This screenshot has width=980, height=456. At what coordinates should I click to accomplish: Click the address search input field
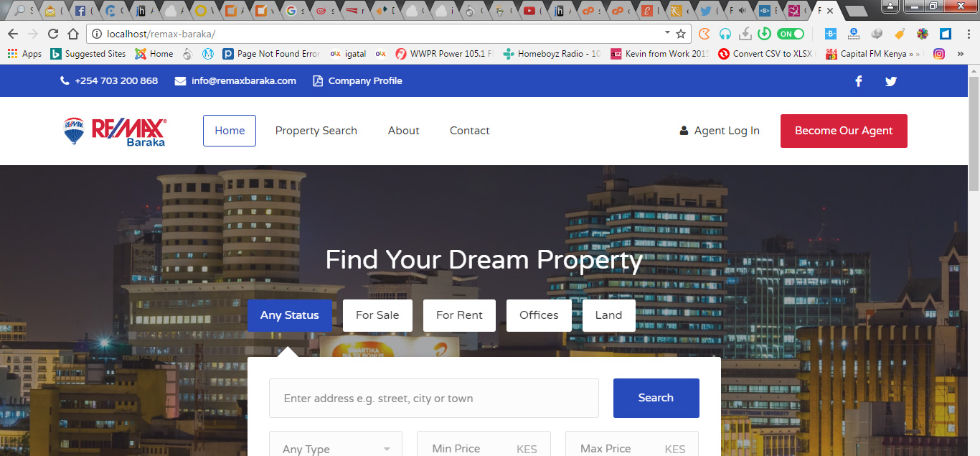point(433,399)
